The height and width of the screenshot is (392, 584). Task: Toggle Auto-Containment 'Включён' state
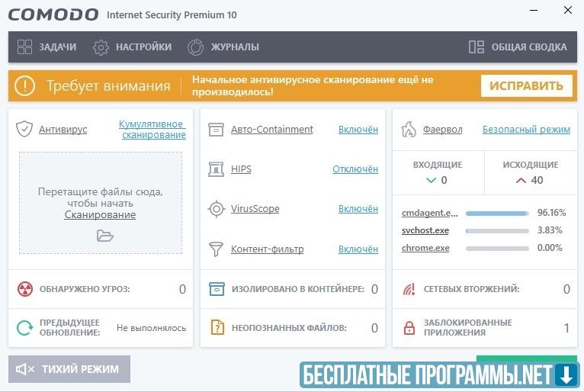coord(358,129)
